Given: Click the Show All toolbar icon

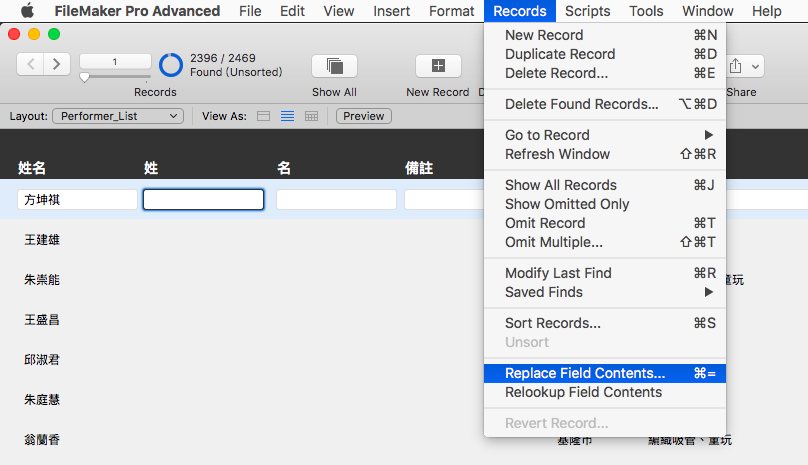Looking at the screenshot, I should 334,66.
